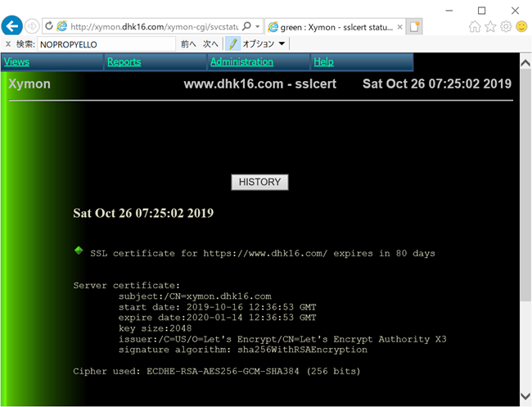Find the next match with 次へ
The width and height of the screenshot is (532, 407).
(210, 44)
